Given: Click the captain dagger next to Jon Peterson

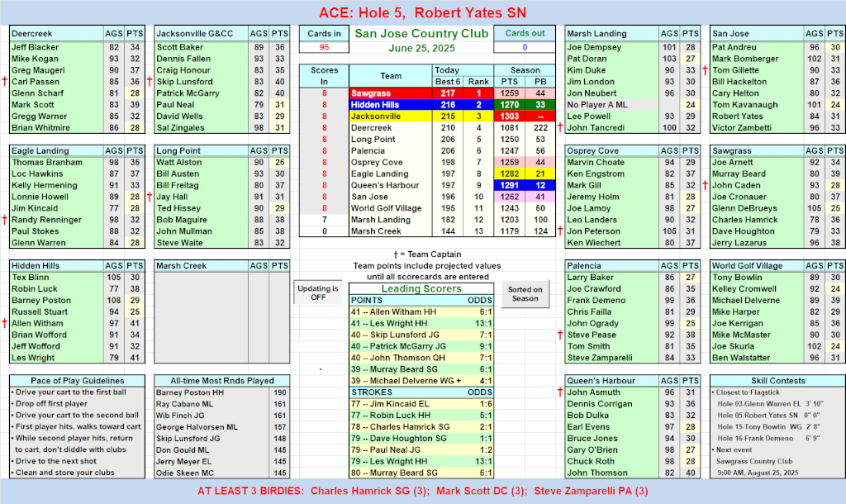Looking at the screenshot, I should click(560, 232).
